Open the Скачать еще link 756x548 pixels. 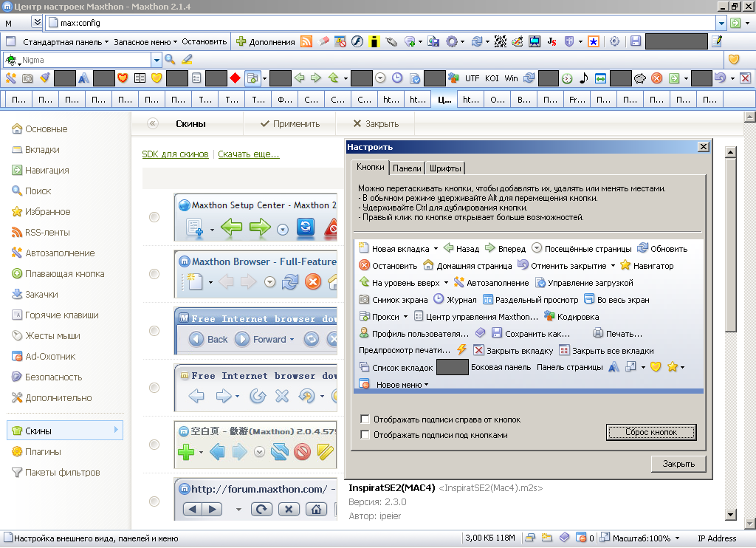tap(248, 154)
